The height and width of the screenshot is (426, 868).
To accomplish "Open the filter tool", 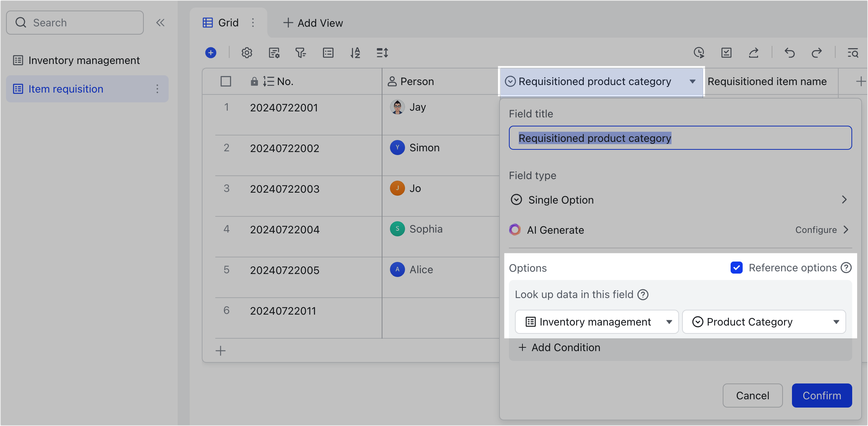I will tap(301, 53).
